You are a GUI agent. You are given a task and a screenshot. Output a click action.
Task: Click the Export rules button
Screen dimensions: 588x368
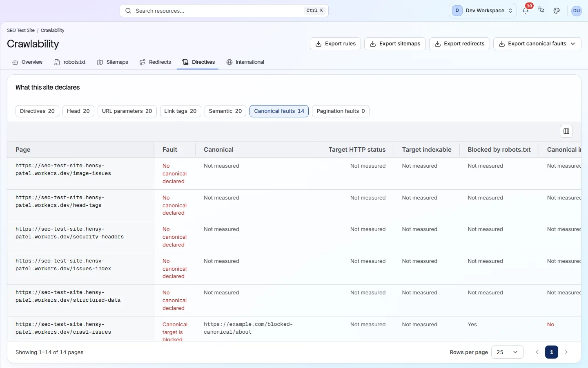[x=335, y=44]
